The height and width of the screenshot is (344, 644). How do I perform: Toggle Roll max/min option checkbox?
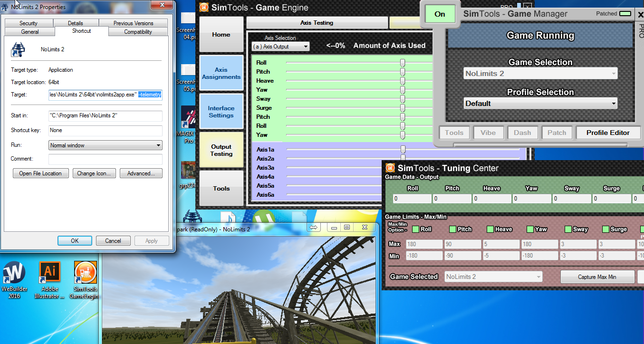(416, 229)
